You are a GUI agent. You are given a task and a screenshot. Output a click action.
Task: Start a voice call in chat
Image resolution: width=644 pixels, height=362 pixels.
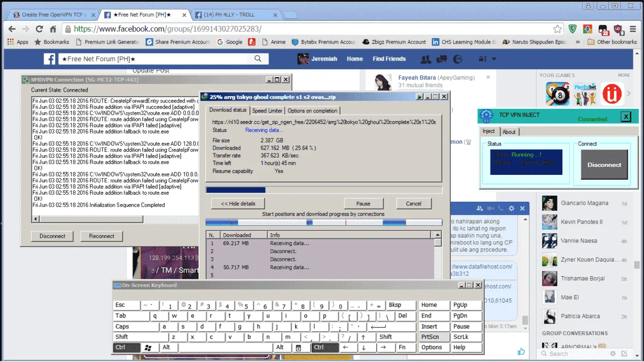click(x=501, y=208)
